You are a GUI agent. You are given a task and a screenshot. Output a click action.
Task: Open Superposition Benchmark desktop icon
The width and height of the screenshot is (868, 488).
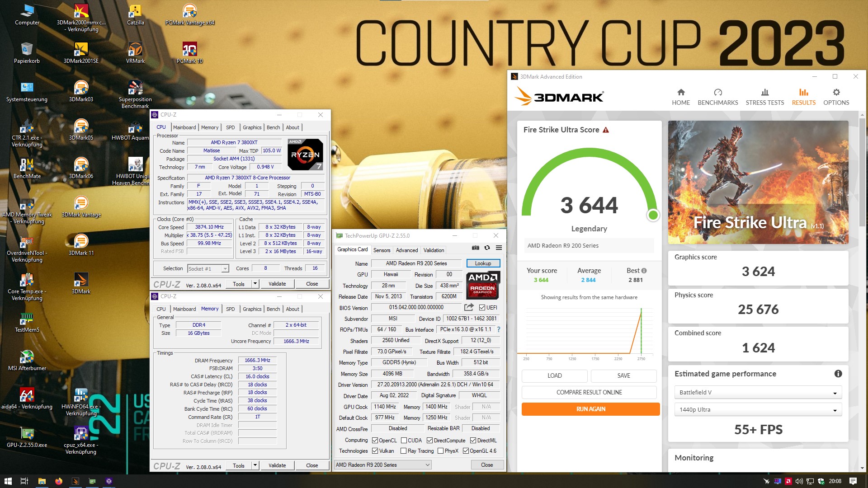click(135, 94)
